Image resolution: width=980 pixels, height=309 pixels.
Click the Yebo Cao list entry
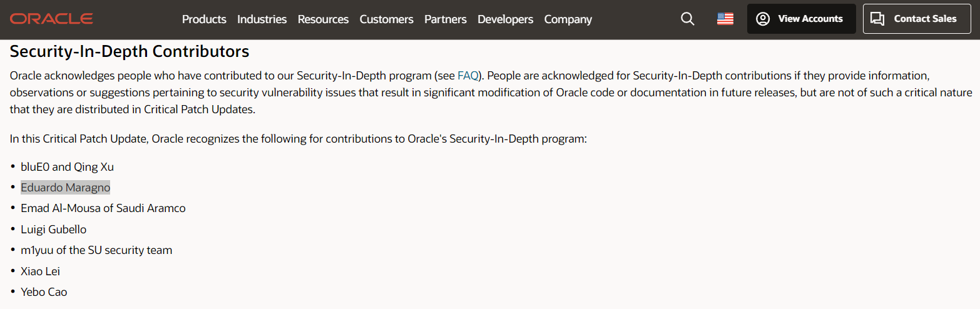44,292
